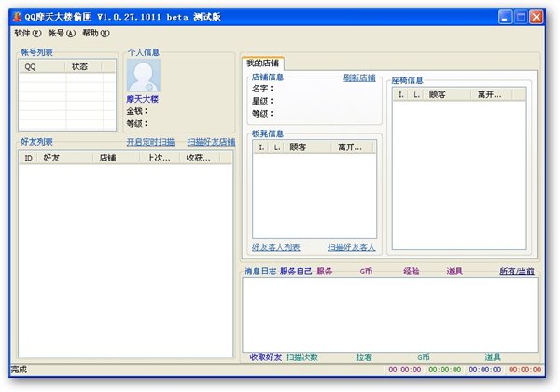Click the blue 00:00:00 timer in status bar

(x=485, y=370)
